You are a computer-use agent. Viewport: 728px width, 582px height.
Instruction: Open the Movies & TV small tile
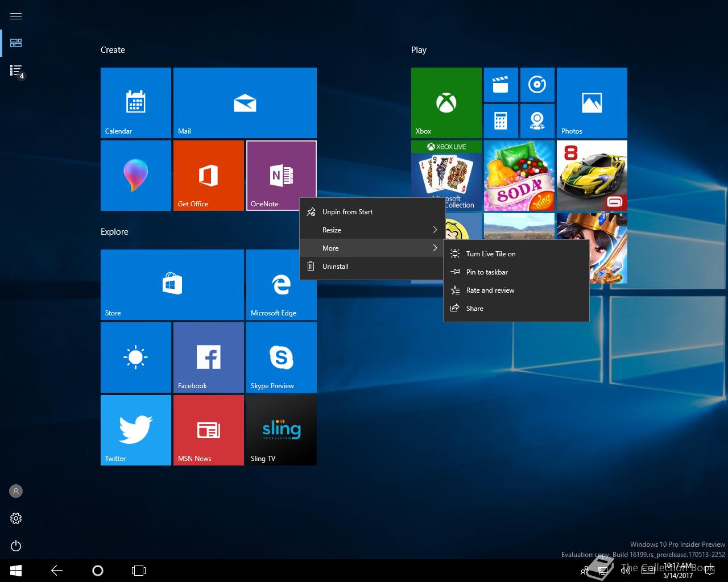(501, 85)
